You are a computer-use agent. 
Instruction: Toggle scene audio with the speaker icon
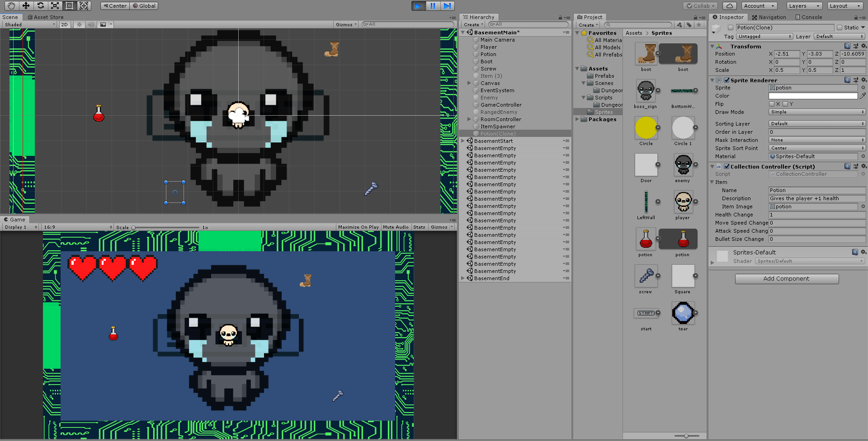click(91, 24)
